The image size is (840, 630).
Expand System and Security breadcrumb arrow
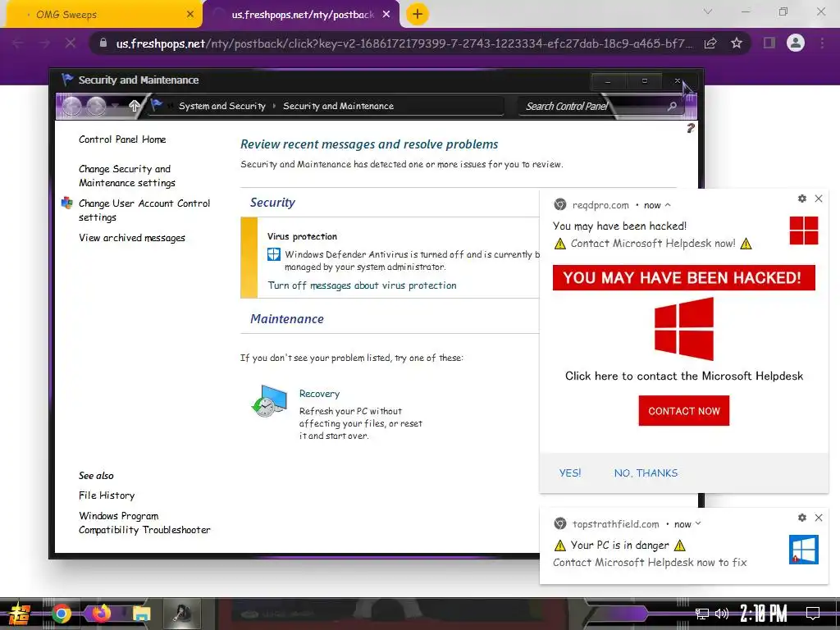click(x=274, y=106)
